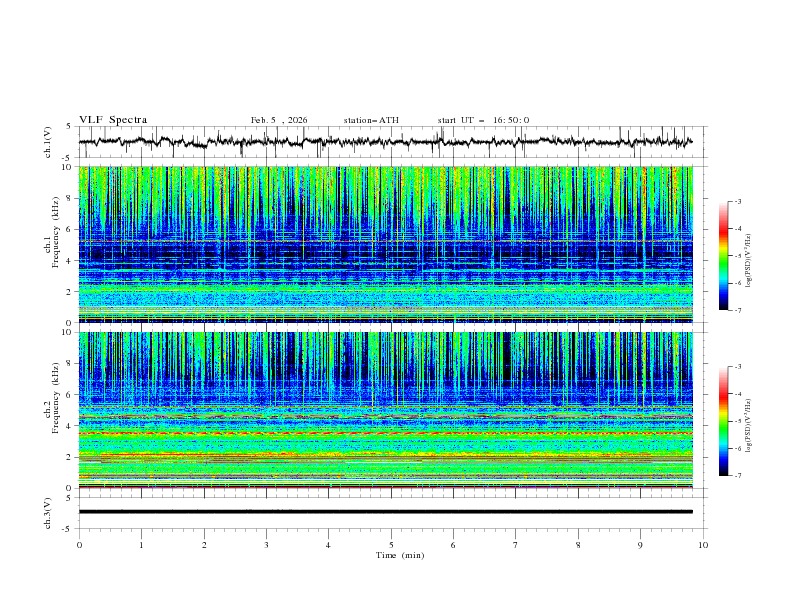The height and width of the screenshot is (612, 792).
Task: Click the "-5" tick on ch.3(V) axis
Action: pos(68,529)
